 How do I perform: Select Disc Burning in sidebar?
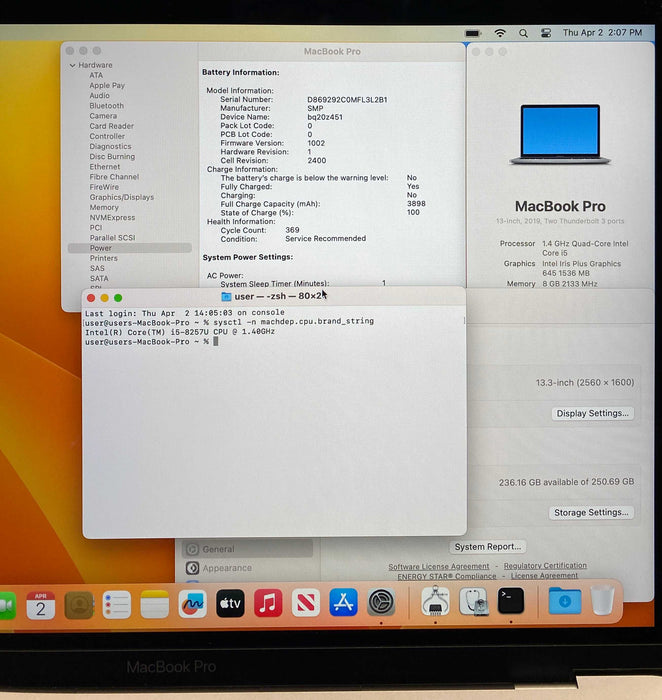[112, 157]
